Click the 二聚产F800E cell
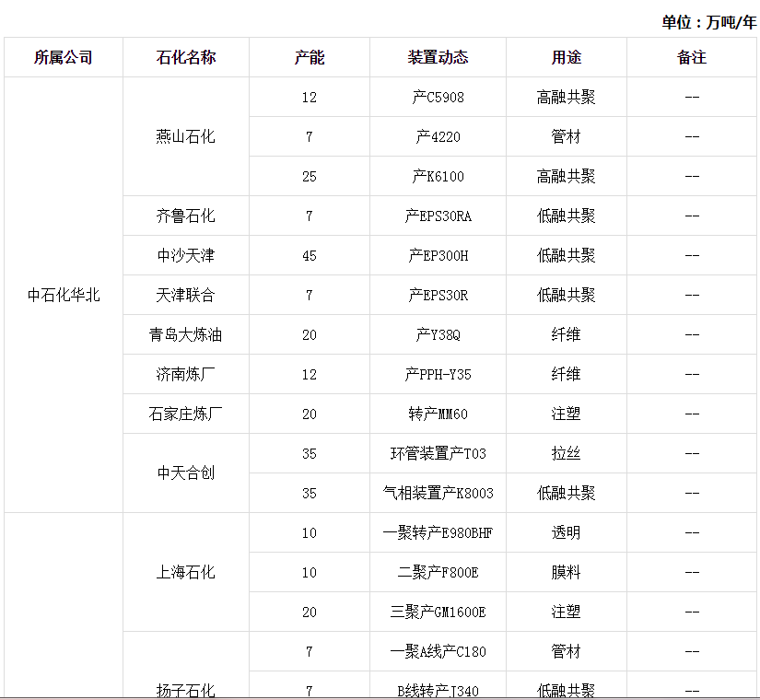The height and width of the screenshot is (700, 760). point(438,573)
